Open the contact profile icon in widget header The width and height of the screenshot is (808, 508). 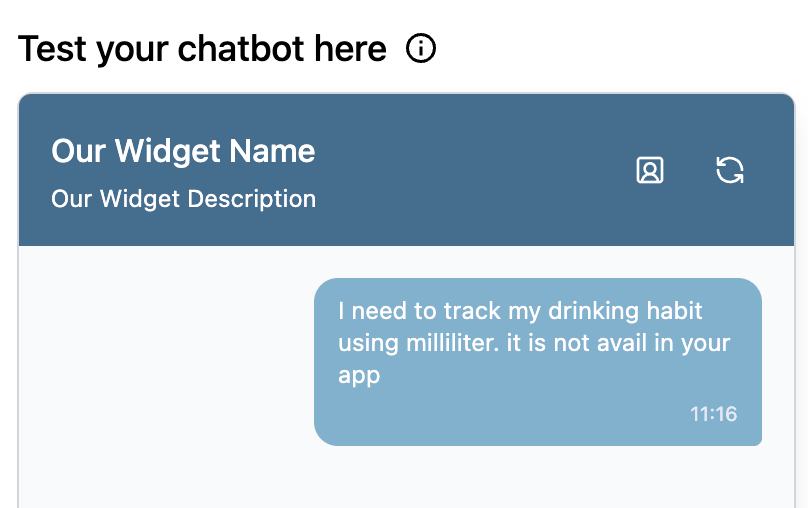pyautogui.click(x=650, y=170)
